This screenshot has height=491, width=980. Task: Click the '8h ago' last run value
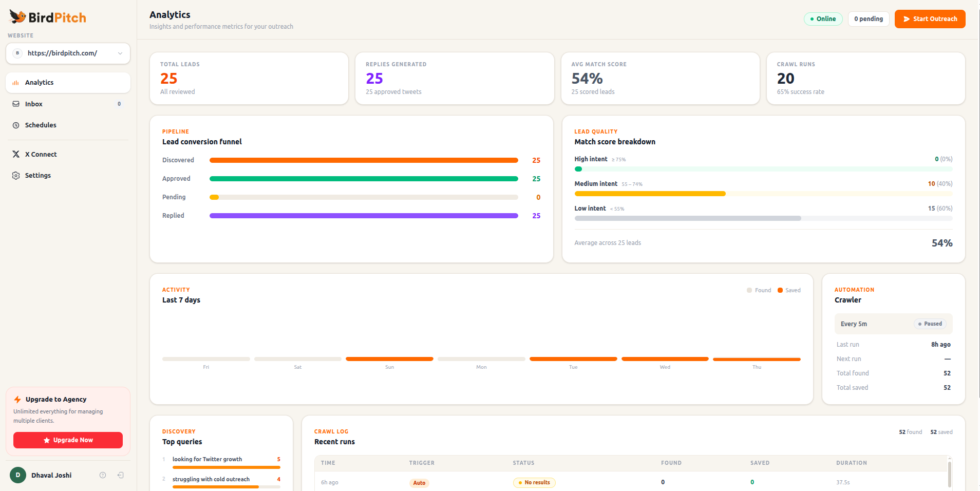pos(941,345)
